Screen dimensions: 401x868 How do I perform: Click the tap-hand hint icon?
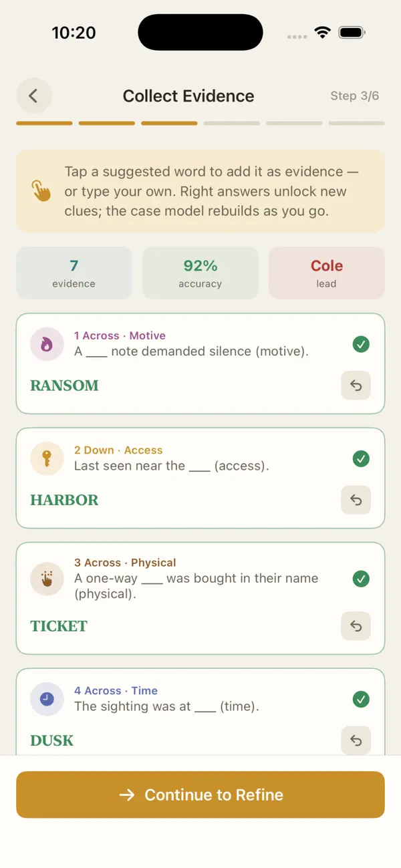tap(41, 191)
